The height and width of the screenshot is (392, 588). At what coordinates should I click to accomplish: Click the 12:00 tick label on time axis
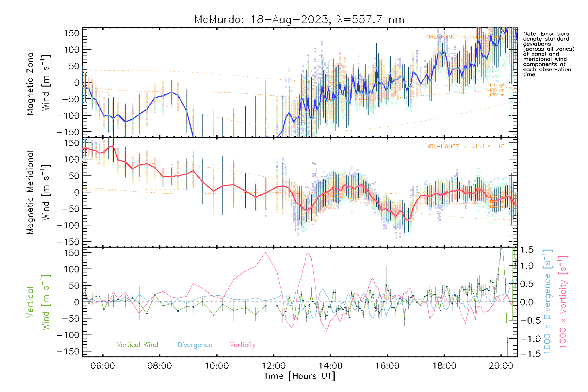273,366
